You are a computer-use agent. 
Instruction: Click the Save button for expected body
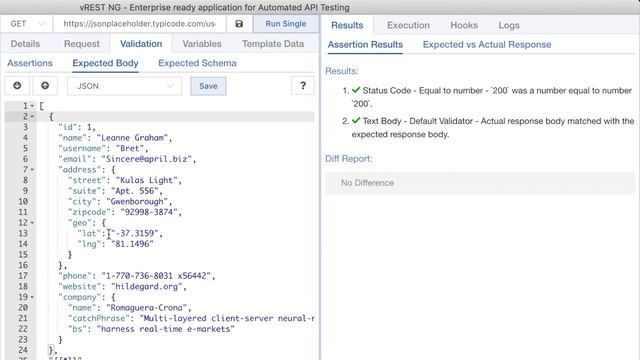coord(208,86)
